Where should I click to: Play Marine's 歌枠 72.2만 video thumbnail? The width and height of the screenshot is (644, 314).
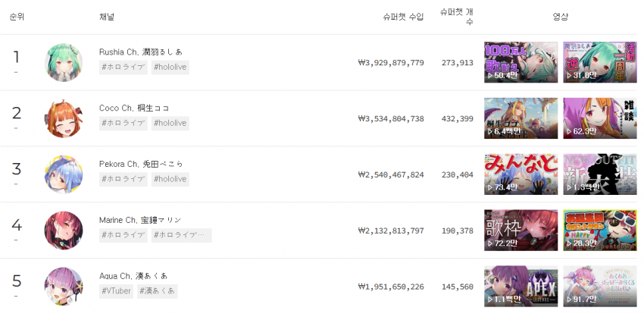(521, 230)
